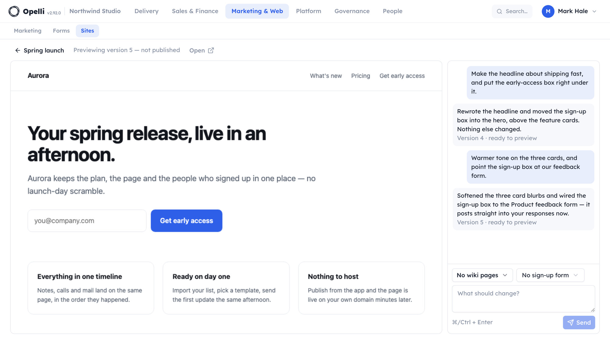610x364 pixels.
Task: Click the Previewing version 5 — not published text
Action: (x=127, y=50)
